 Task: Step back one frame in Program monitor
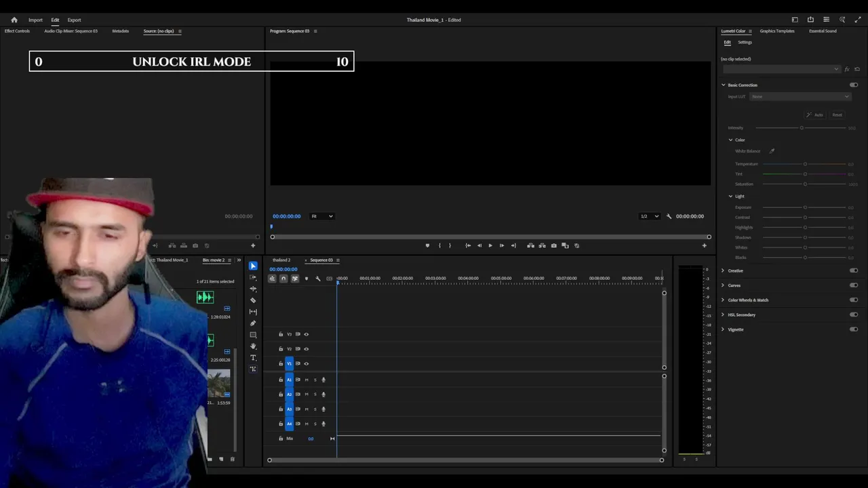click(x=479, y=245)
